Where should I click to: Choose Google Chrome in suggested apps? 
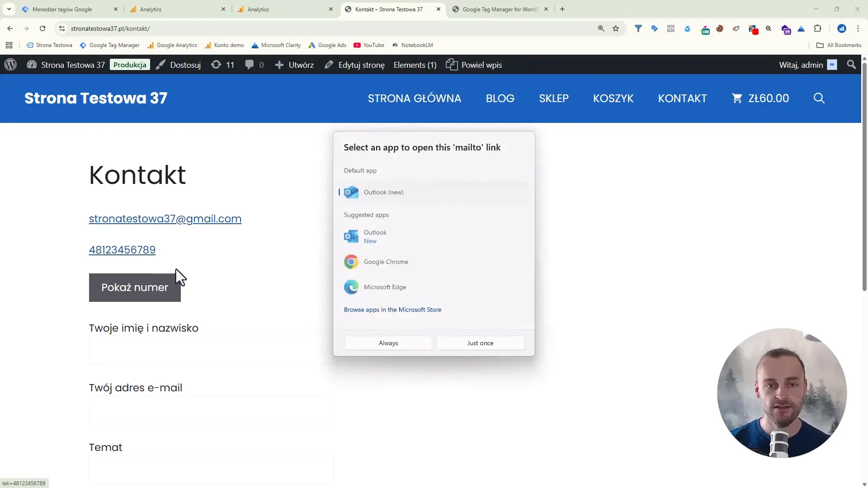[x=434, y=262]
